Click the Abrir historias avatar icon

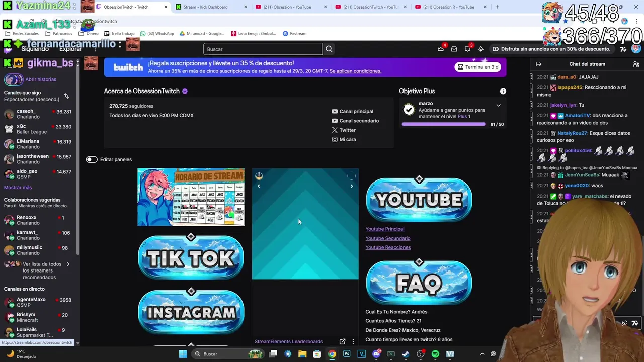pyautogui.click(x=13, y=79)
